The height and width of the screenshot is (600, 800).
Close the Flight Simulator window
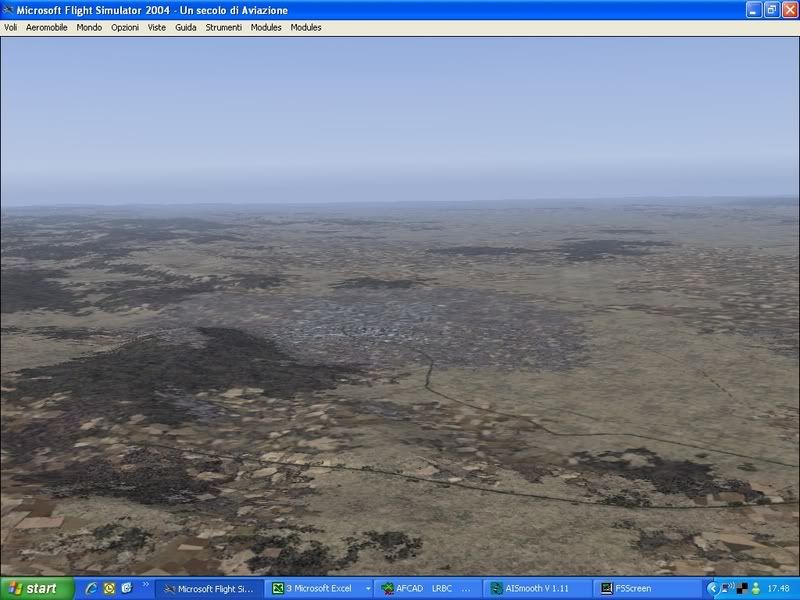point(790,10)
